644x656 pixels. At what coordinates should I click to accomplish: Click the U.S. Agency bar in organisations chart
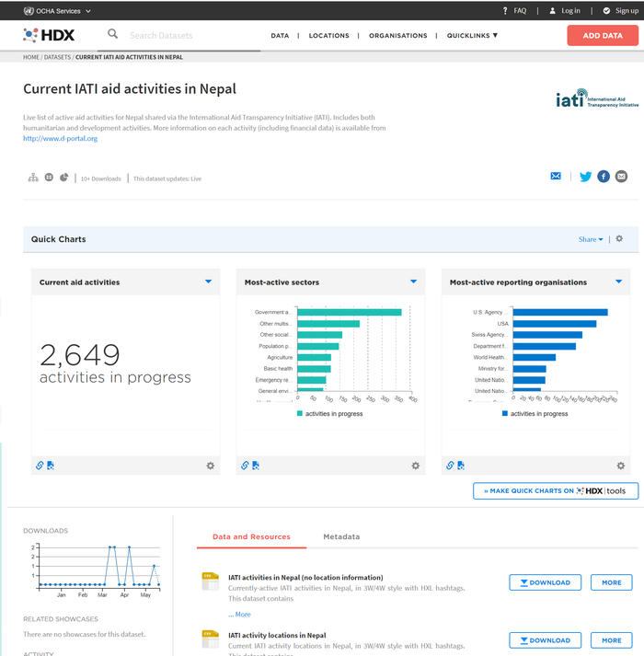click(x=560, y=312)
